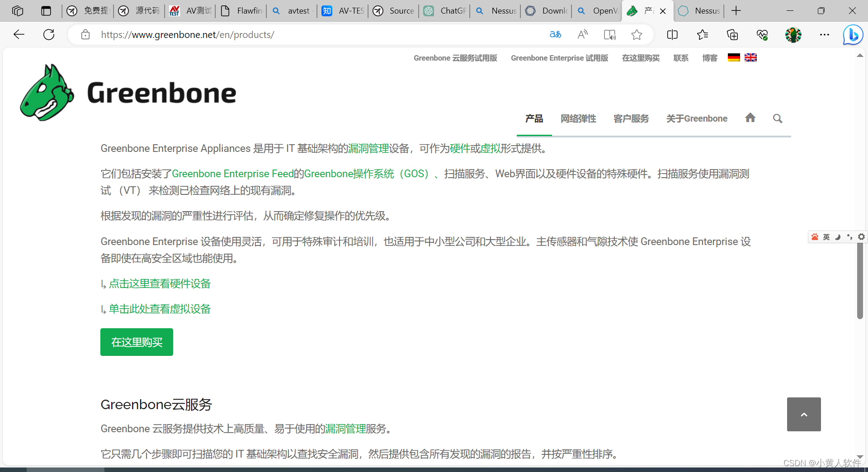Image resolution: width=868 pixels, height=472 pixels.
Task: Toggle IME moon half-width mode
Action: coord(838,237)
